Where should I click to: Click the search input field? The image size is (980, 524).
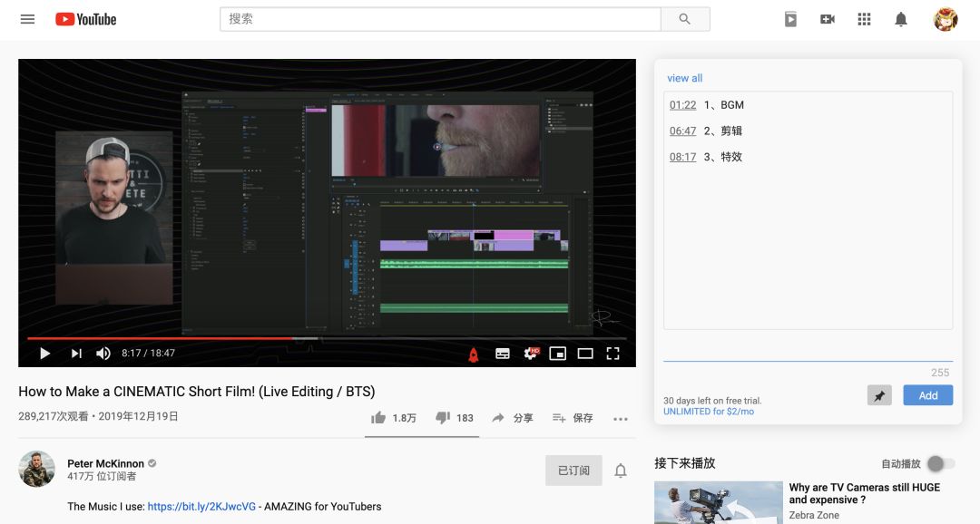[x=441, y=19]
